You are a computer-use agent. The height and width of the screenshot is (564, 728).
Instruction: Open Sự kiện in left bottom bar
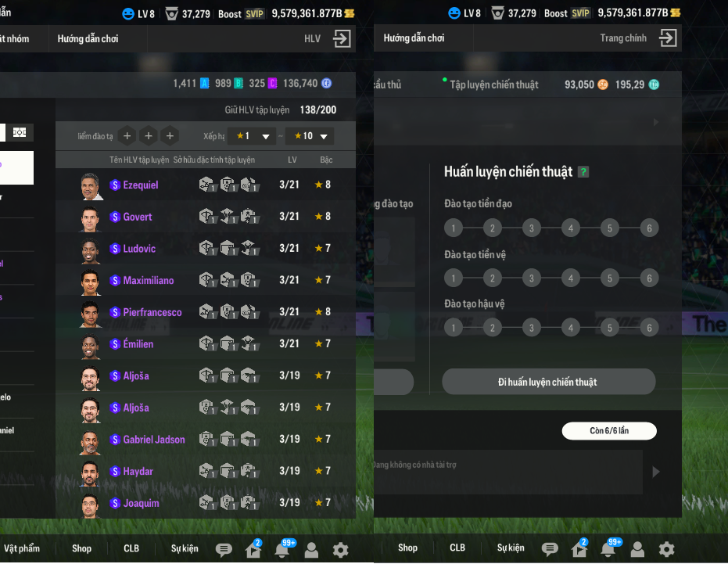[185, 548]
